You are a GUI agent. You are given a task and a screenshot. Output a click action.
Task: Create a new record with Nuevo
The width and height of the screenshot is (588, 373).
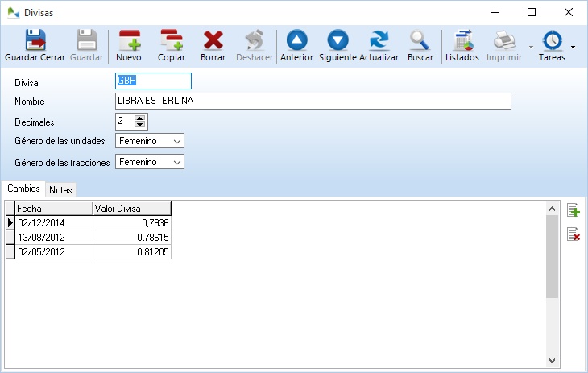129,39
